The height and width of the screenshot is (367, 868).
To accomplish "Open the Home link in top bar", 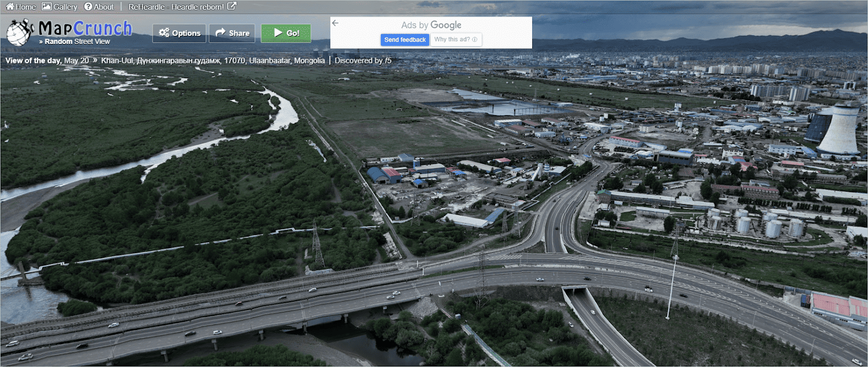I will coord(21,7).
